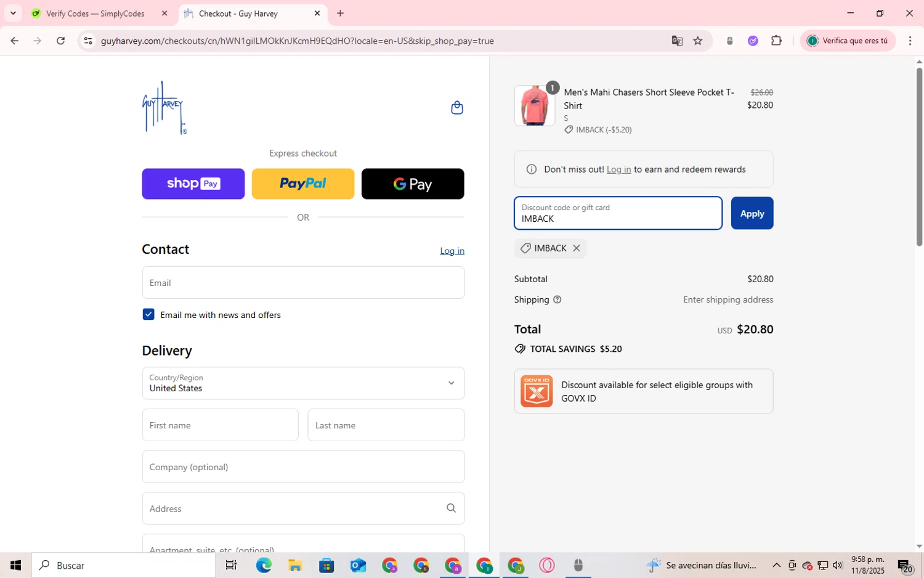Open the weather widget on the taskbar
Image resolution: width=924 pixels, height=578 pixels.
(702, 565)
